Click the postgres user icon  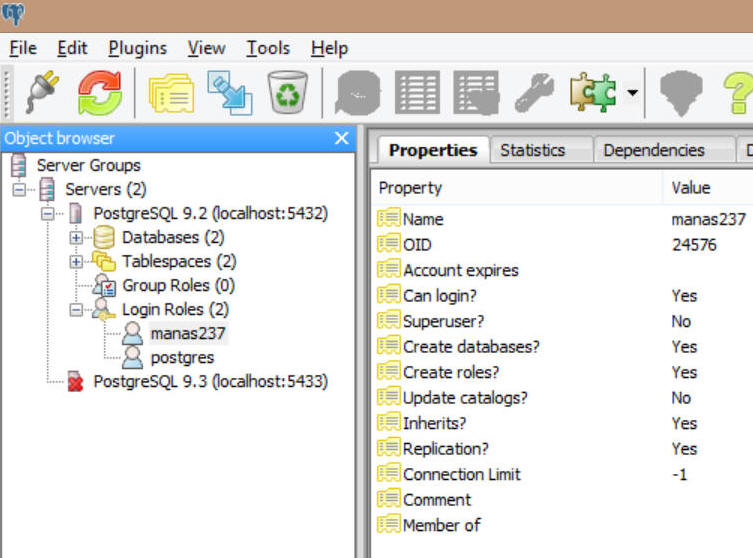click(132, 357)
